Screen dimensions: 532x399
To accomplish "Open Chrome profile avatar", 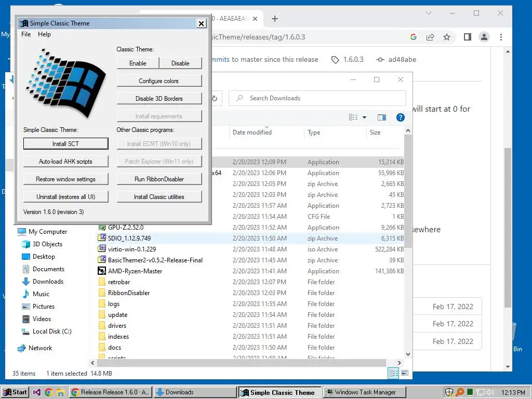I will pos(484,37).
